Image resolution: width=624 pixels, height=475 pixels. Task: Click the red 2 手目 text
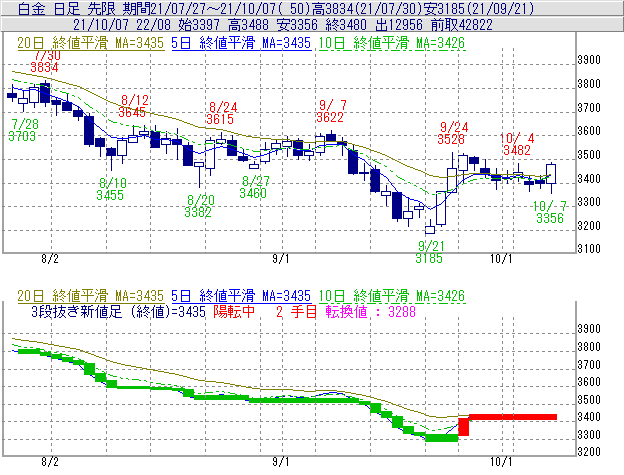[296, 311]
